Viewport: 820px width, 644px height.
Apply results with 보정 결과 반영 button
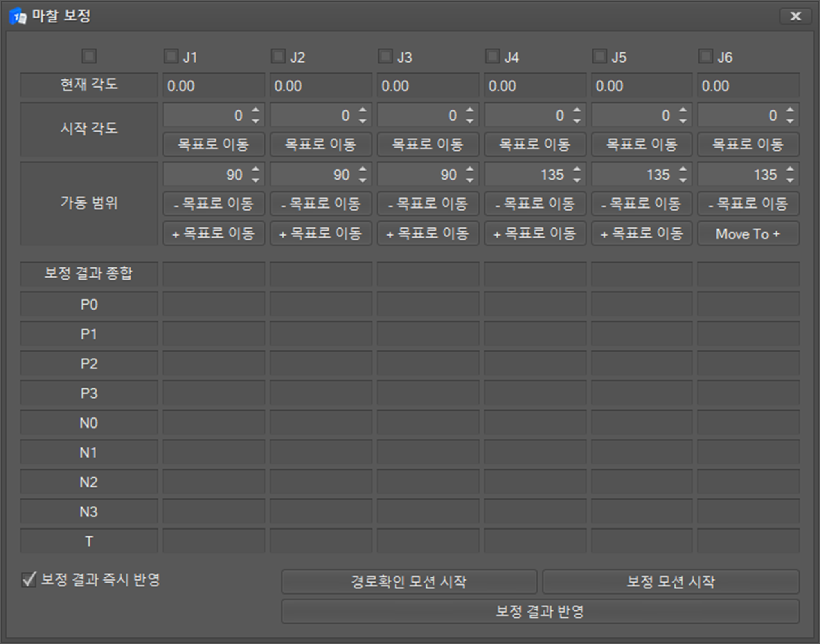point(540,611)
